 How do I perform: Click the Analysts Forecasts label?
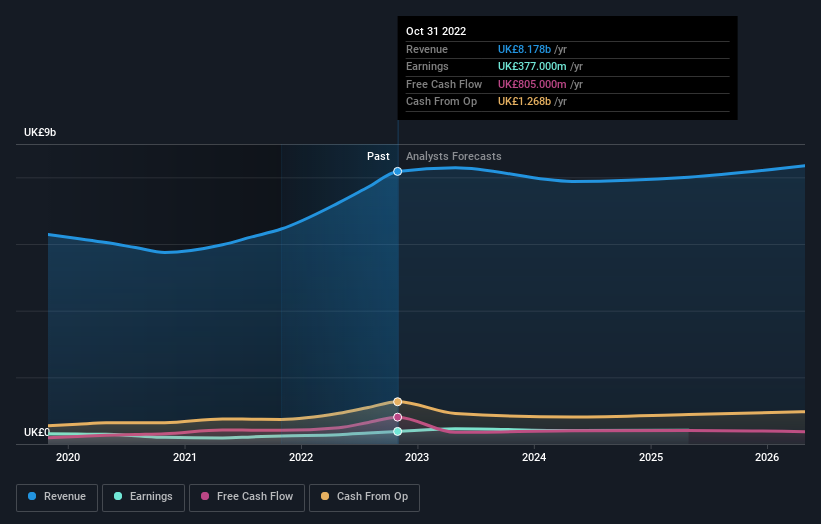click(x=453, y=156)
